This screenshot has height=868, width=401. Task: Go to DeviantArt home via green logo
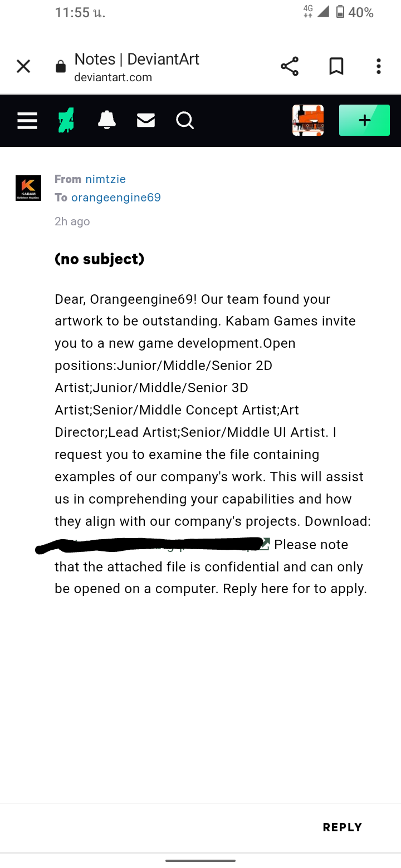click(x=66, y=120)
